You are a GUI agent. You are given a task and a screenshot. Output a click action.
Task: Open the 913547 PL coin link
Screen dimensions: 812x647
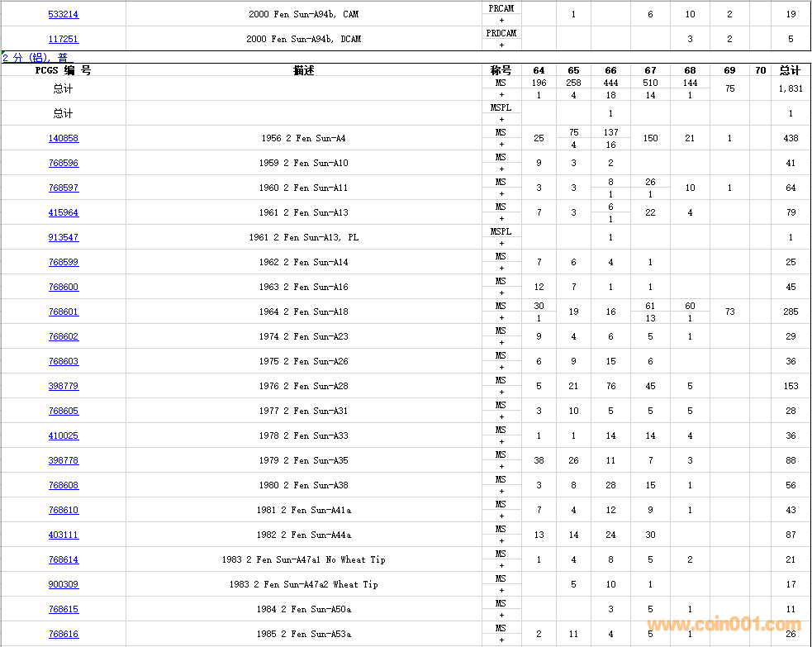click(64, 237)
